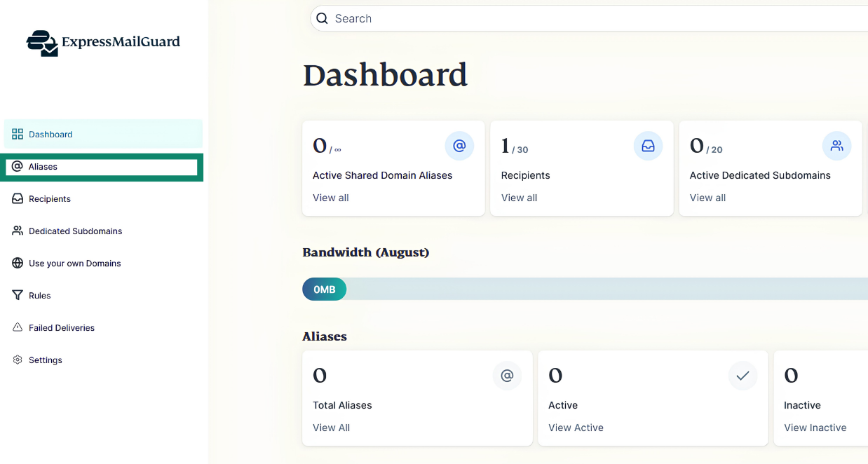Click the View Active link

(576, 428)
